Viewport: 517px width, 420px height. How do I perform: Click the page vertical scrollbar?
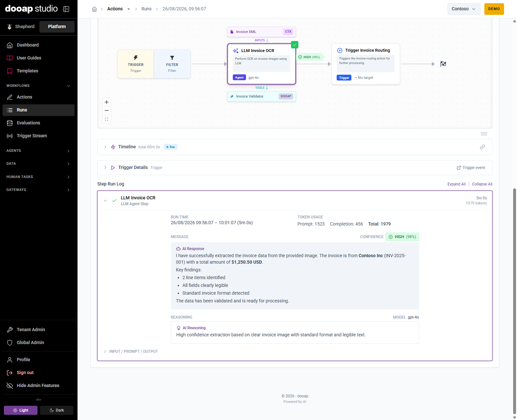pyautogui.click(x=514, y=300)
